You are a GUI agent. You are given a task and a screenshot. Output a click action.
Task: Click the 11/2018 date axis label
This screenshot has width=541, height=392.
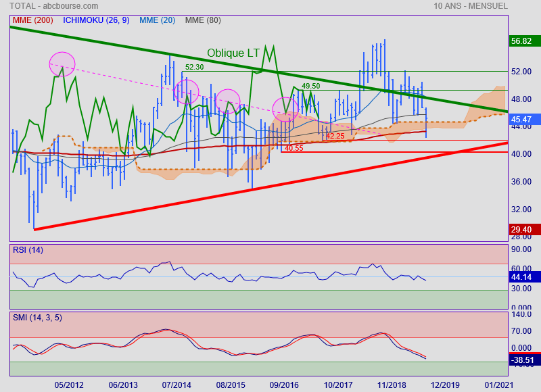click(392, 385)
